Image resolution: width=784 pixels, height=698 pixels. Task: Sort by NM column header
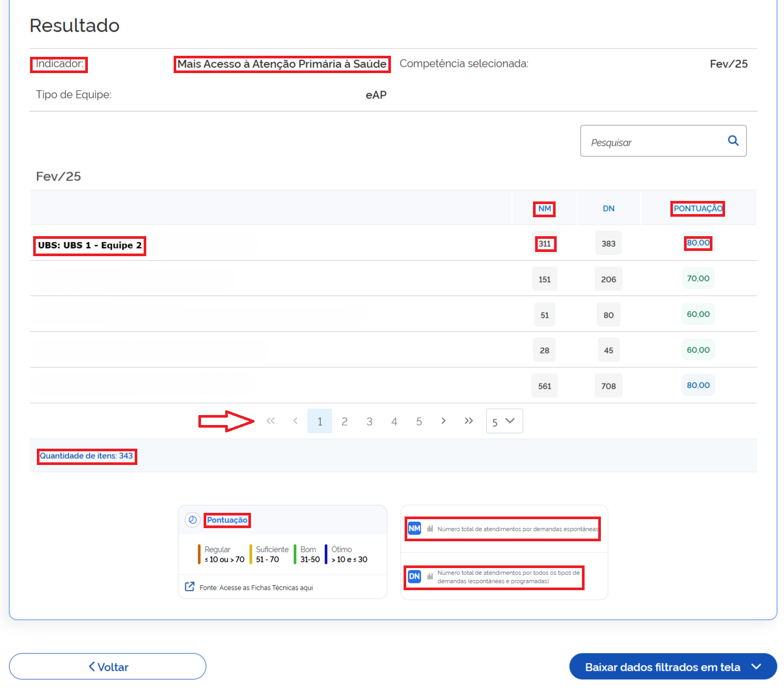pyautogui.click(x=545, y=208)
